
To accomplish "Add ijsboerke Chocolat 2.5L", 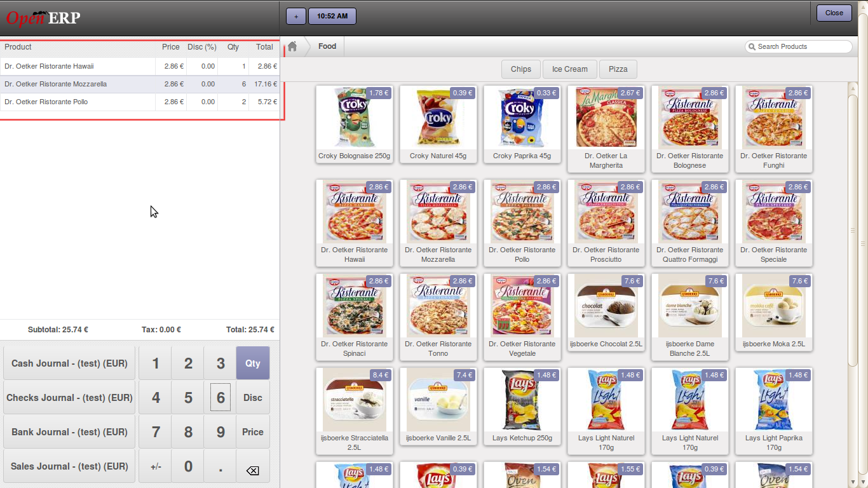I will (606, 313).
